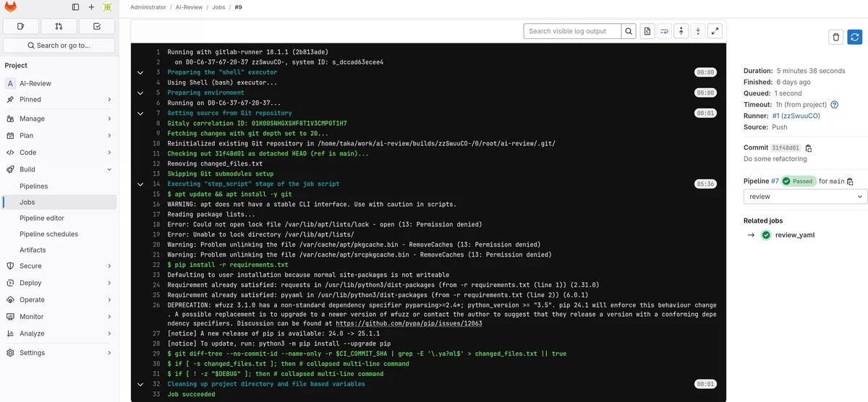
Task: Enter full screen log view
Action: pos(715,31)
